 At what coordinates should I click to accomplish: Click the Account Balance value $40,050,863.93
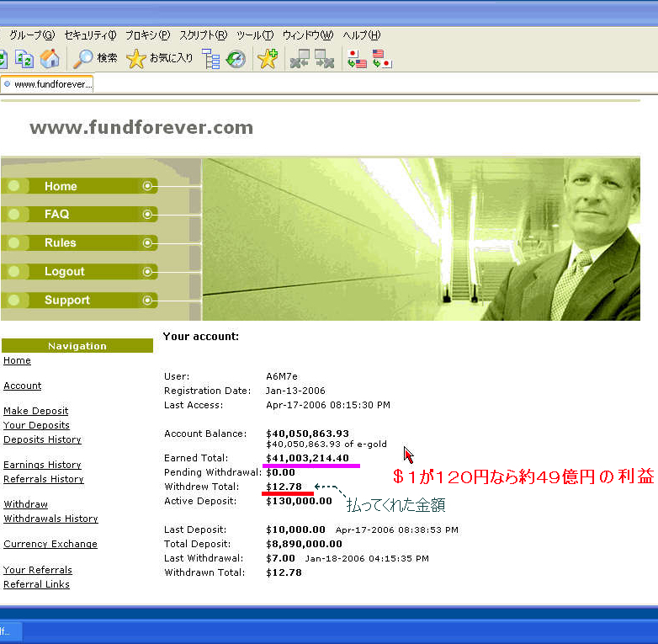(x=308, y=434)
